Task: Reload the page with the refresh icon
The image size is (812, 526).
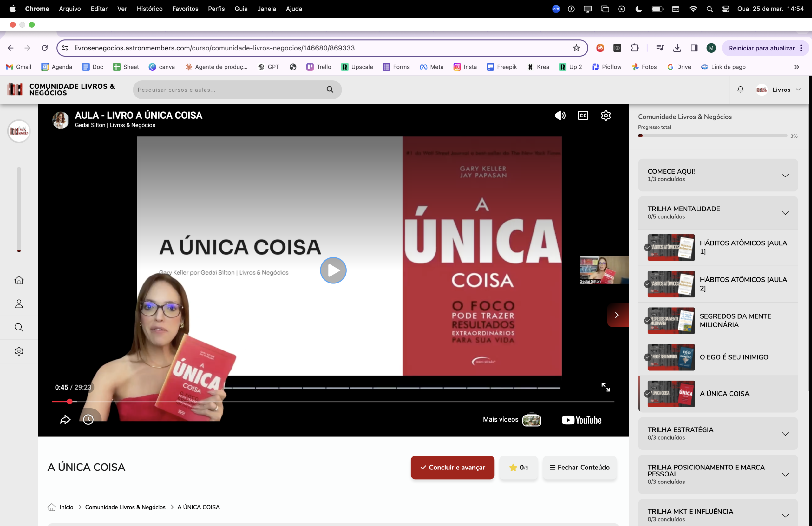Action: pyautogui.click(x=45, y=48)
